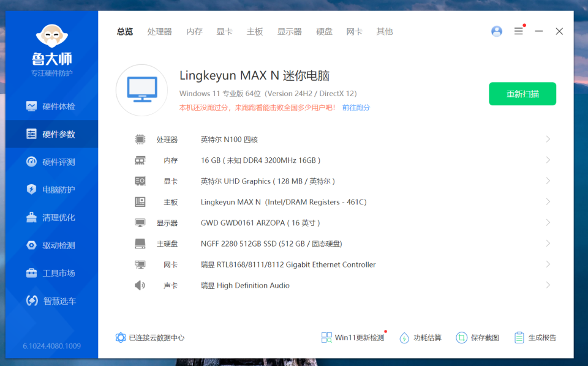This screenshot has width=588, height=366.
Task: Select 硬件参数 sidebar item
Action: pyautogui.click(x=51, y=134)
